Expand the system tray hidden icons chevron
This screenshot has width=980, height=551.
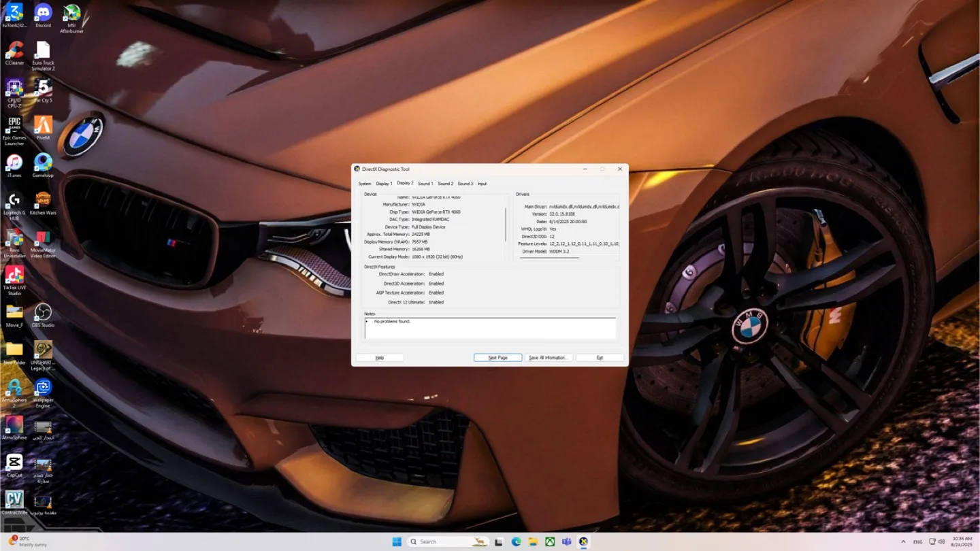(903, 541)
